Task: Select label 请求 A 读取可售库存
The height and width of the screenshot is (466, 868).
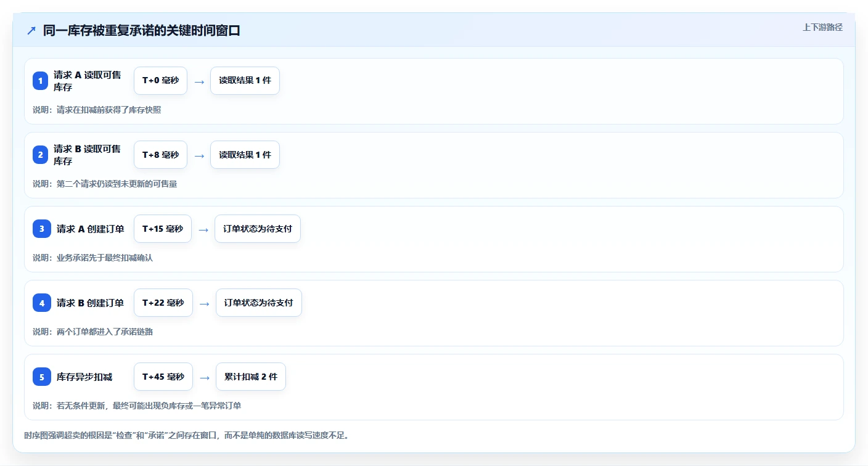Action: pos(88,81)
